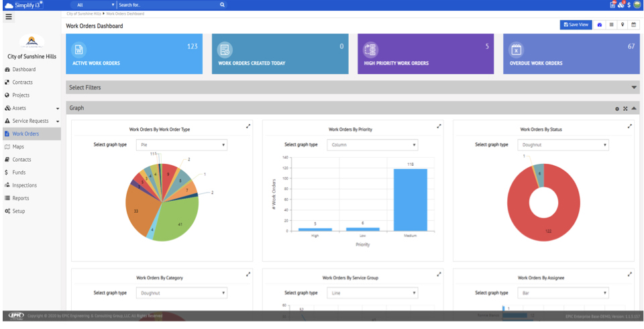Open the calendar view icon
Image resolution: width=644 pixels, height=329 pixels.
tap(633, 25)
